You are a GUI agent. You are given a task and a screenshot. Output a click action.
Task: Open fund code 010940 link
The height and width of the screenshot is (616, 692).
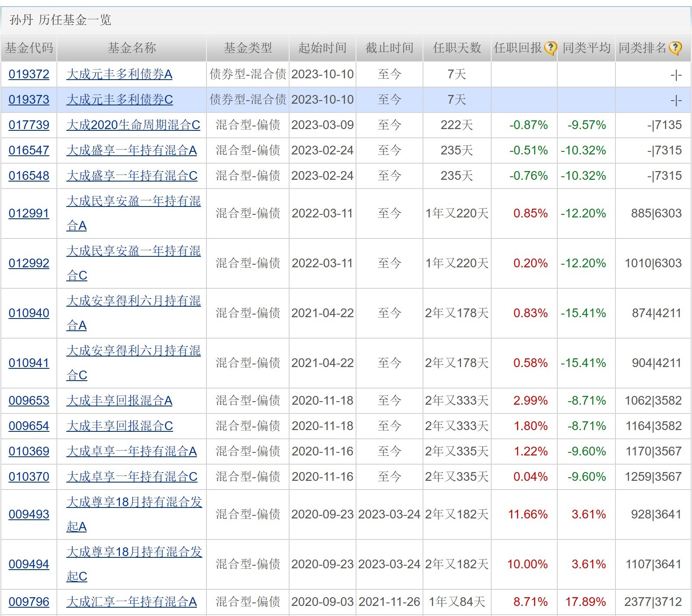[x=29, y=313]
